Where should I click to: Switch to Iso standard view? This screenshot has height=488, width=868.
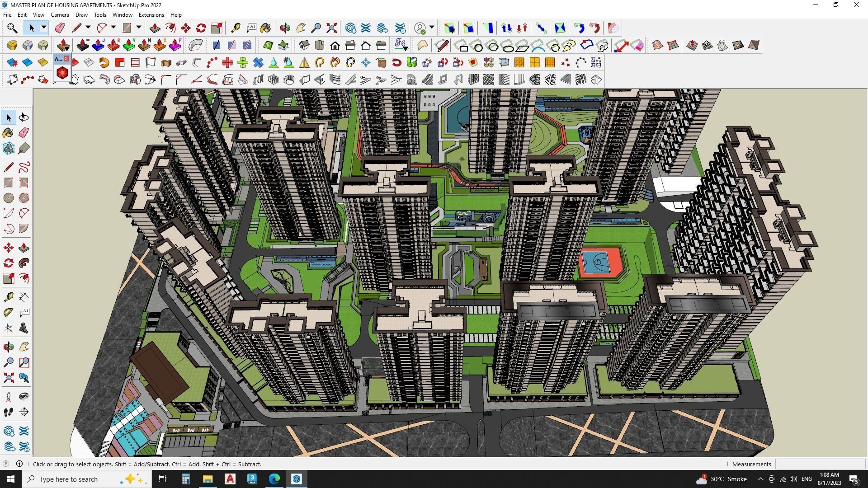click(304, 45)
